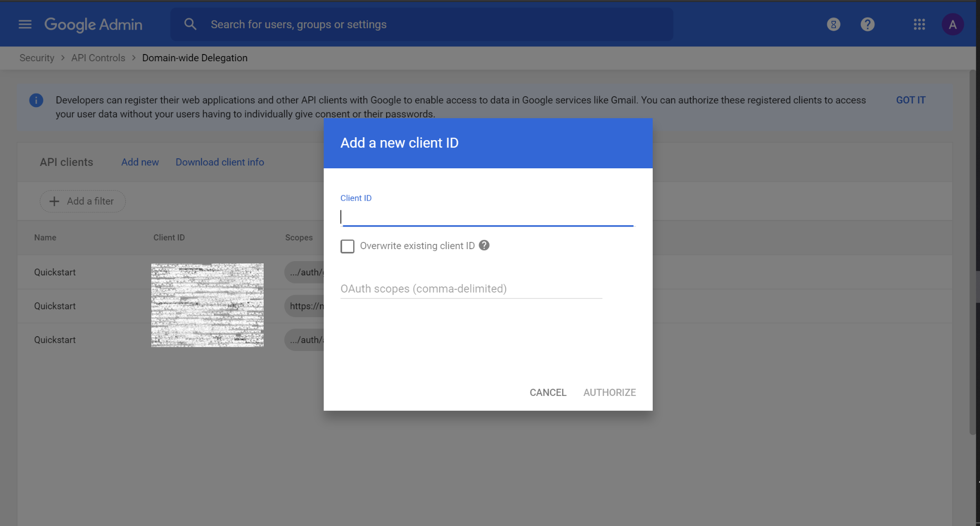
Task: Click the Google Admin hamburger menu icon
Action: tap(24, 24)
